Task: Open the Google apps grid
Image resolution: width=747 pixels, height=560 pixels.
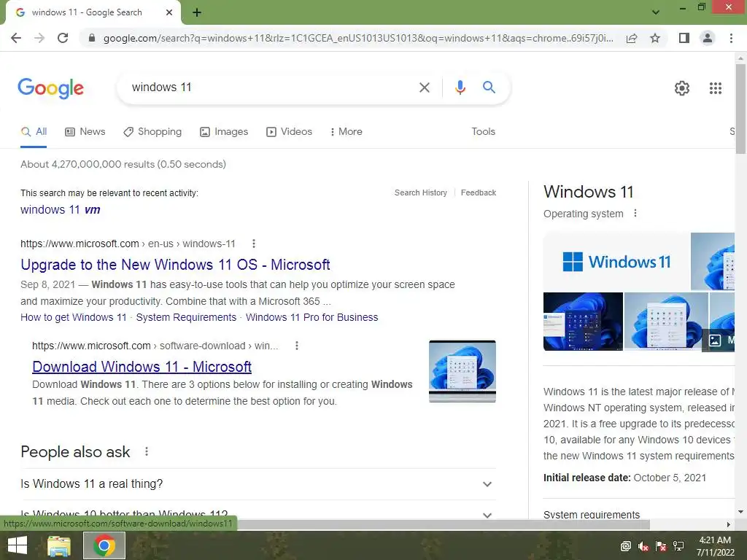Action: pyautogui.click(x=715, y=88)
